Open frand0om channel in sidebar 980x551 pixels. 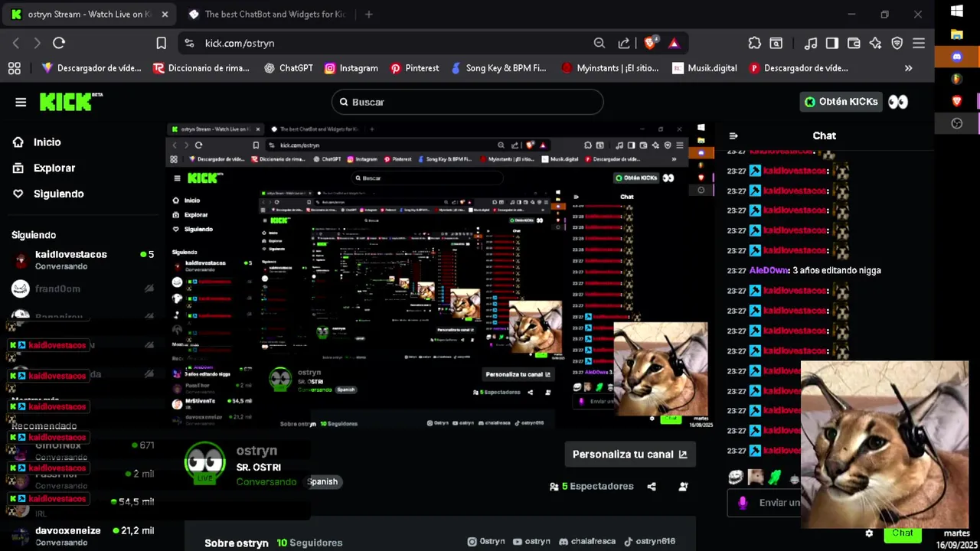(x=83, y=289)
